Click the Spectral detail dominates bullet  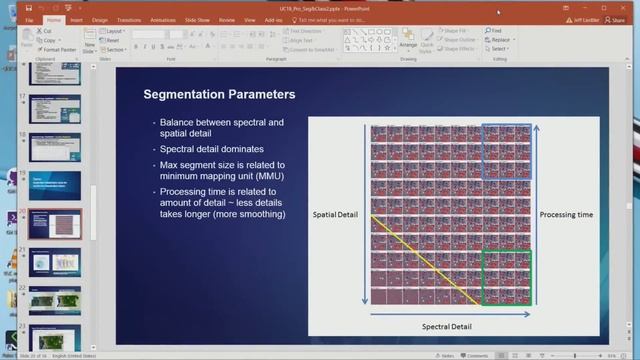click(212, 149)
